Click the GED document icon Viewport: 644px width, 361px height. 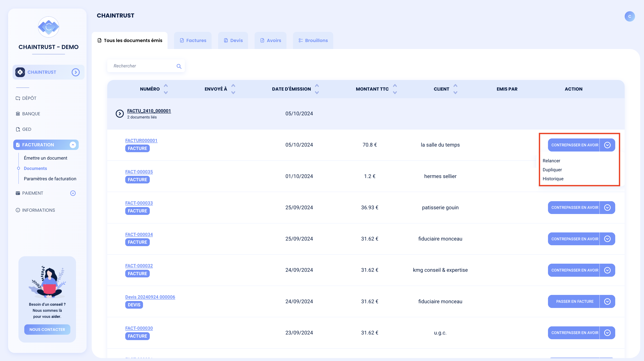(18, 129)
